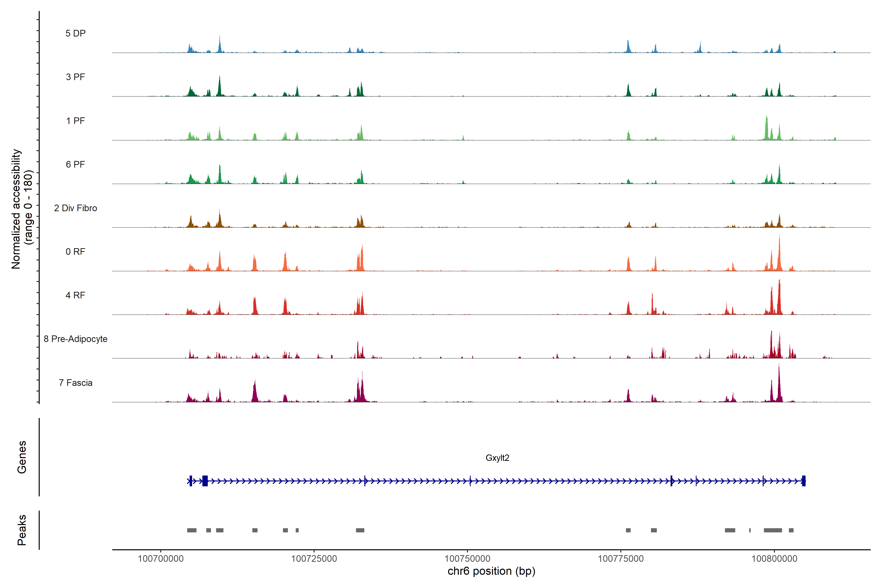Click the Peaks panel label
The width and height of the screenshot is (882, 588).
coord(22,530)
